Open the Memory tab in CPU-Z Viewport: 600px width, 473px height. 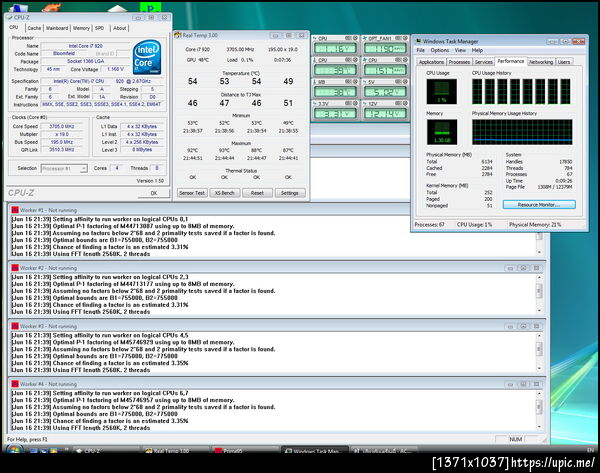point(81,28)
